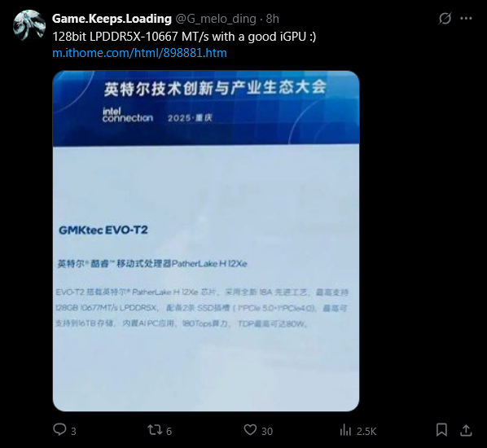Click the Game.Keeps.Loading display name
Image resolution: width=487 pixels, height=448 pixels.
[112, 19]
